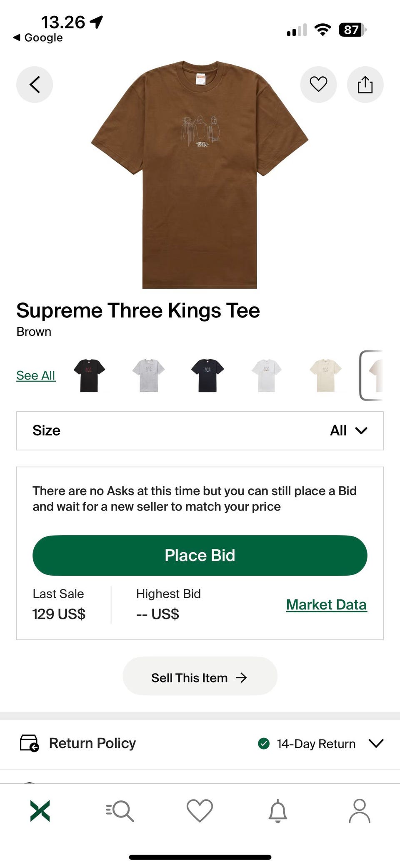Tap the back arrow button
This screenshot has width=400, height=868.
click(x=35, y=85)
